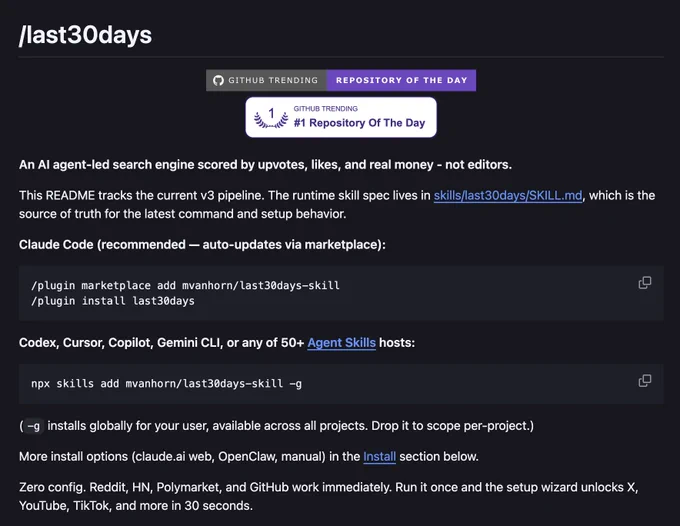This screenshot has width=680, height=526.
Task: Copy the npx skills add command
Action: [x=644, y=381]
